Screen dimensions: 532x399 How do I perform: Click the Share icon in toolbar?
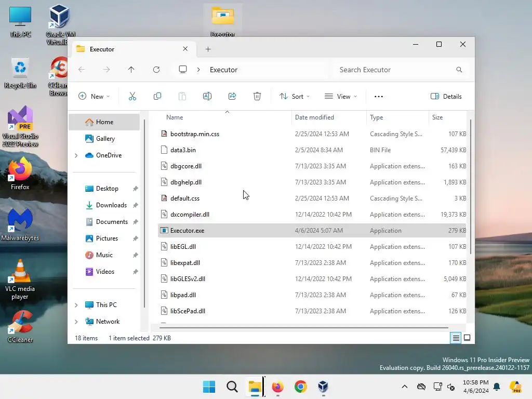232,96
